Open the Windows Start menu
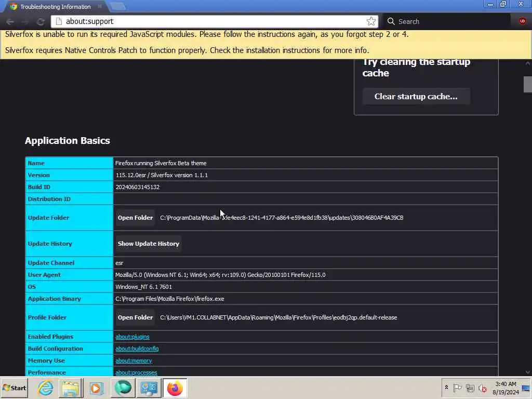532x399 pixels. pyautogui.click(x=14, y=388)
